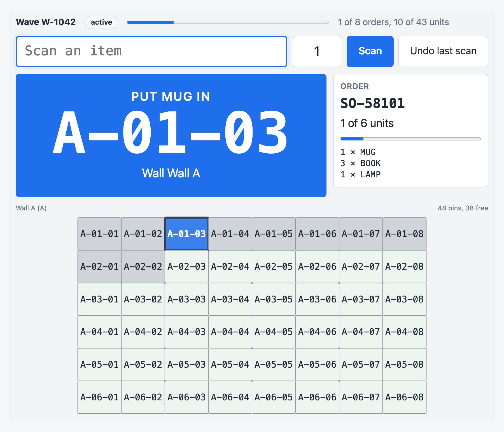Select free bin A-05-03
504x432 pixels.
(186, 364)
